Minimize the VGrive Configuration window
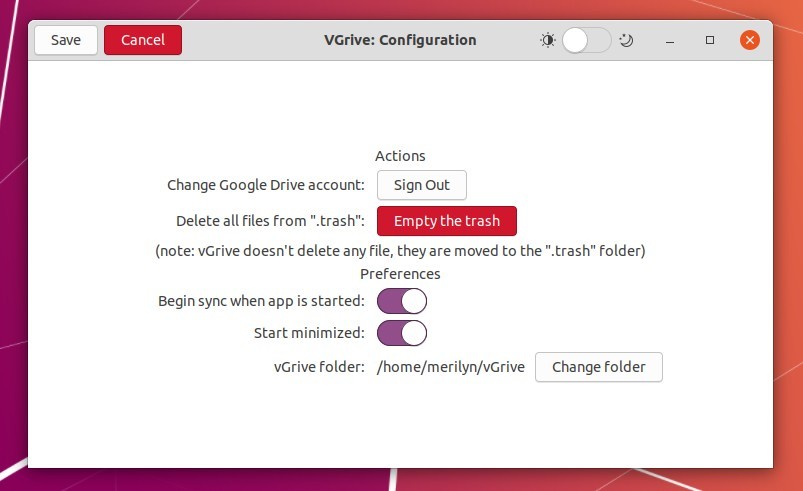The height and width of the screenshot is (491, 803). tap(671, 41)
